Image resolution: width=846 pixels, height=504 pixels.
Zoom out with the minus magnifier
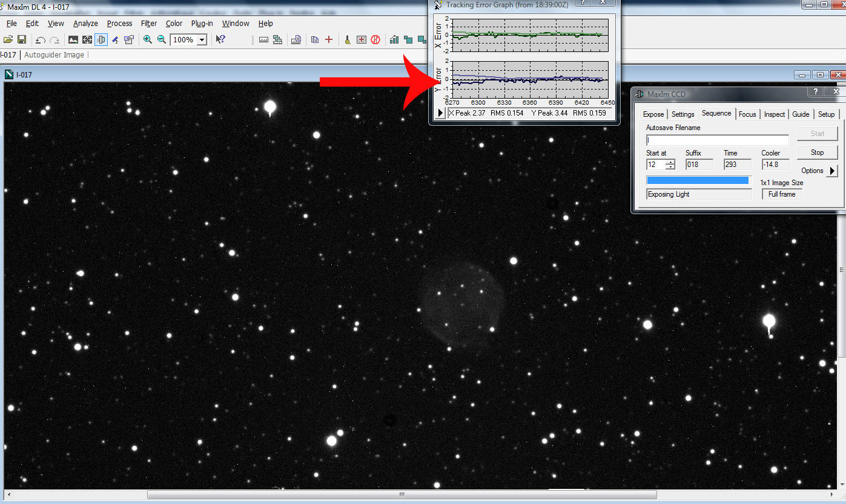tap(162, 40)
